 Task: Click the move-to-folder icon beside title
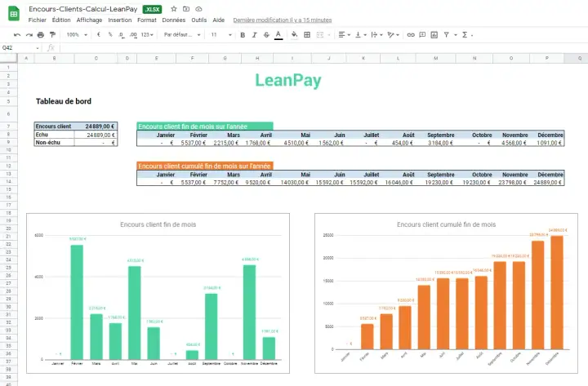coord(186,9)
